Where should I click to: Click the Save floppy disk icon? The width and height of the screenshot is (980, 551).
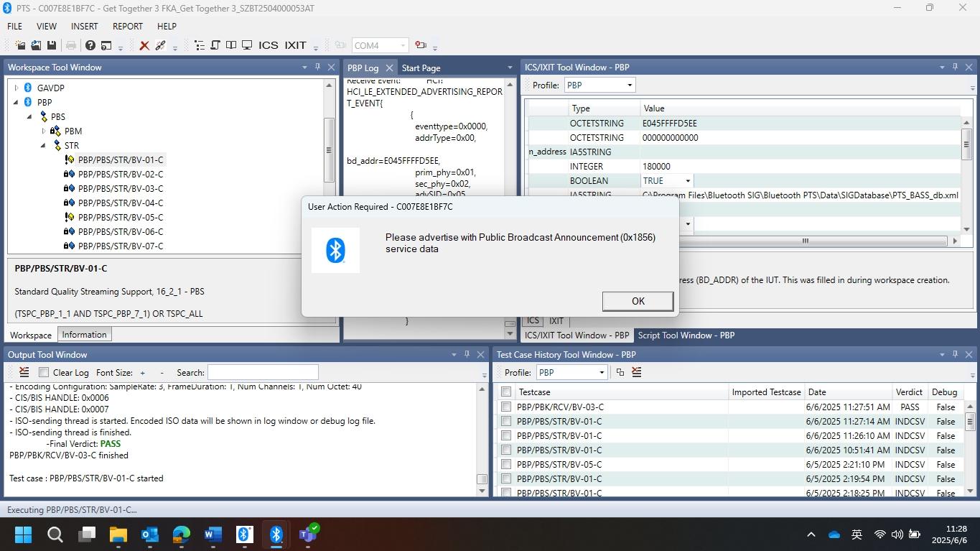[x=52, y=45]
